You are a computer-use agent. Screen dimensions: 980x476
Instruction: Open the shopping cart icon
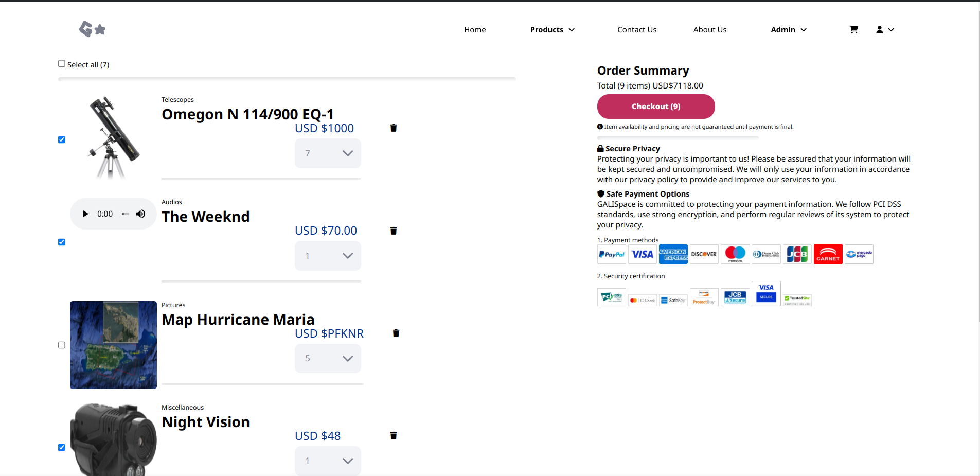pos(854,30)
